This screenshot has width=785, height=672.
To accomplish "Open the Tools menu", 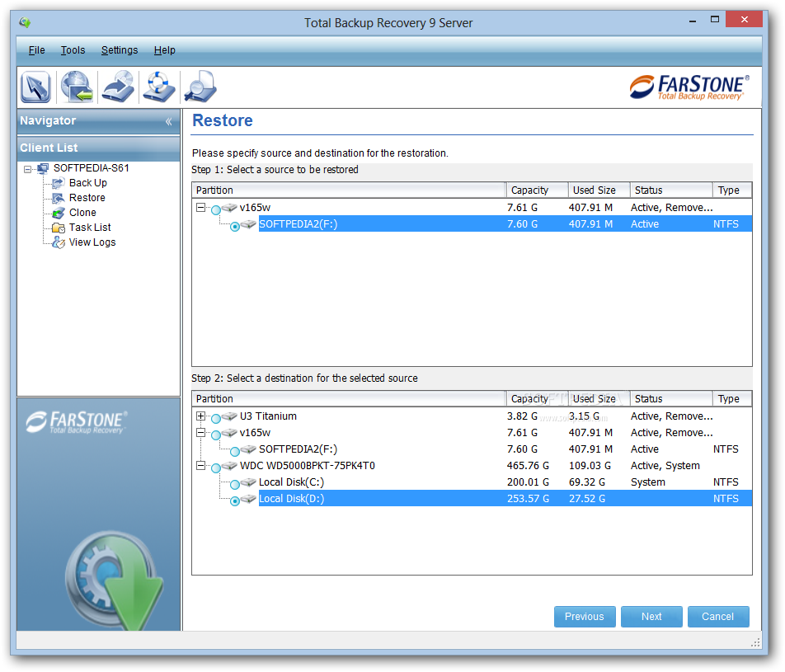I will click(73, 50).
